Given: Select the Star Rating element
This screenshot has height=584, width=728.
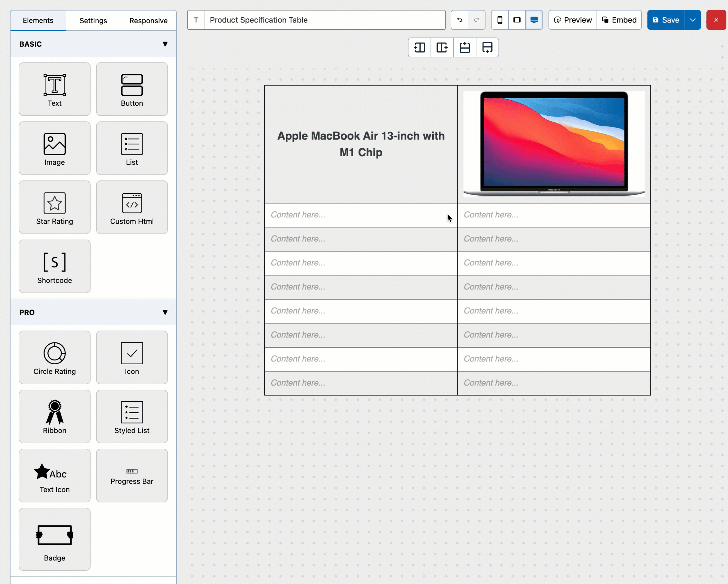Looking at the screenshot, I should [55, 207].
